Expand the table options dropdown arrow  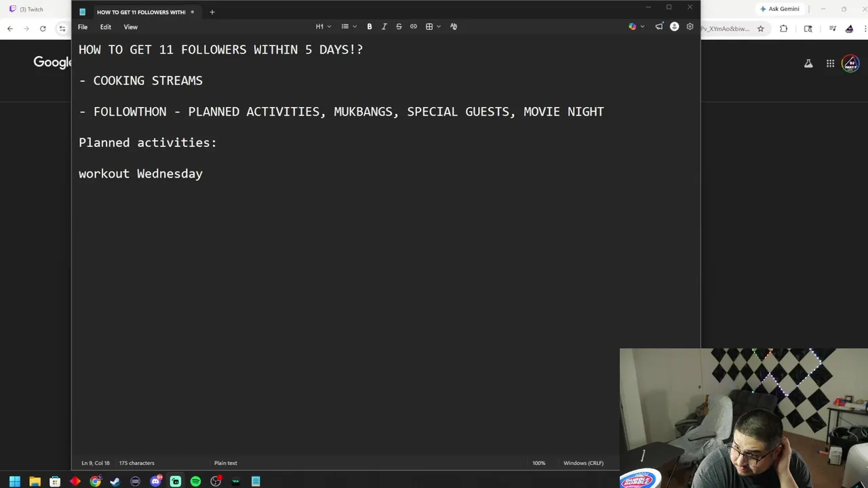click(x=439, y=26)
